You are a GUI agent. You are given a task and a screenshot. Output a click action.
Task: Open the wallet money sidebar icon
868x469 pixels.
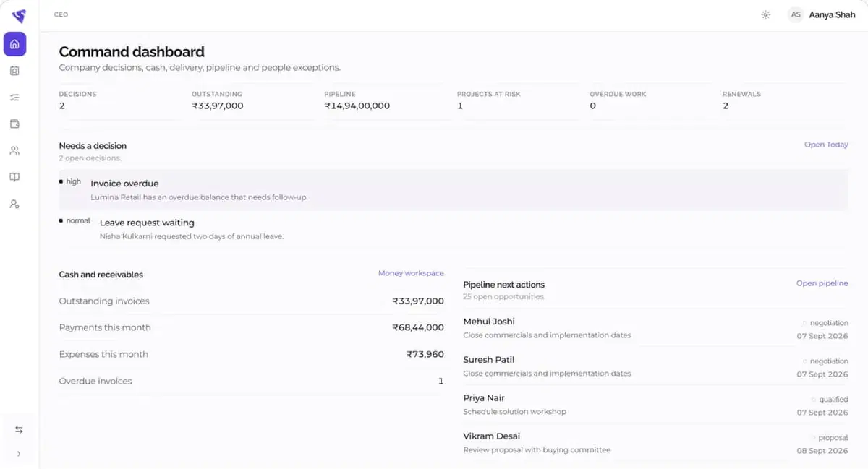(x=14, y=124)
